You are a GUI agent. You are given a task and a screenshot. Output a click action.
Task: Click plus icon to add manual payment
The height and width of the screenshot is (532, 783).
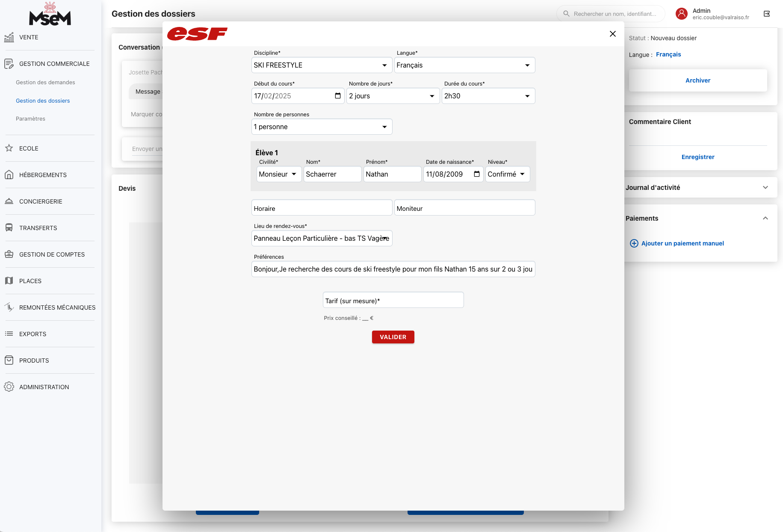coord(634,243)
